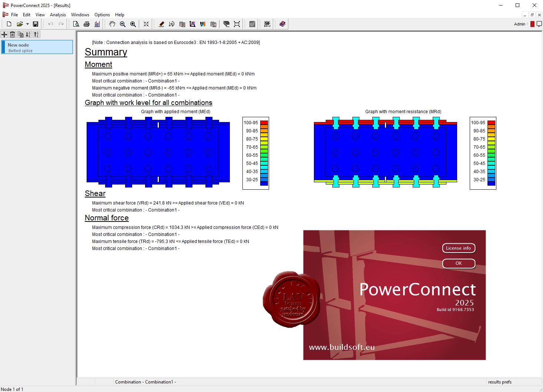Click the red square beside Admin
Viewport: 543px width, 392px height.
(x=532, y=24)
